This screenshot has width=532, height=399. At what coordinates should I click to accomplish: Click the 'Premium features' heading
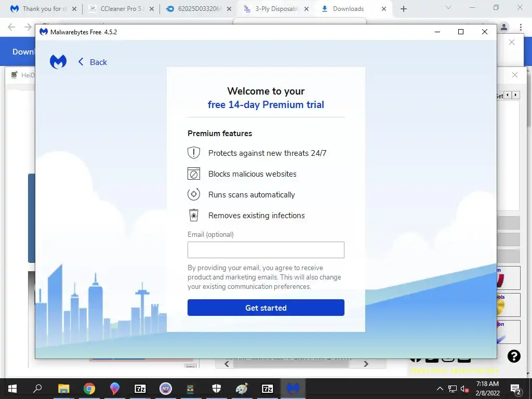(x=220, y=134)
